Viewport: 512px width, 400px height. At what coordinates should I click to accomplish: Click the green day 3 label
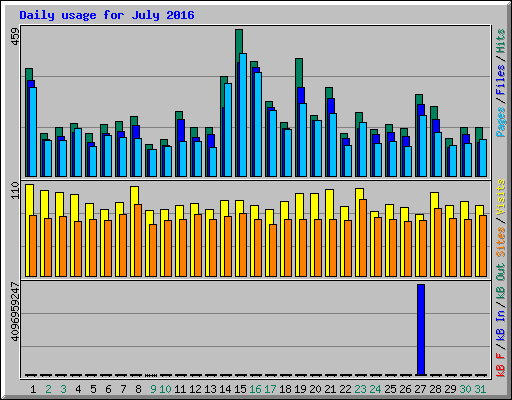coord(63,389)
